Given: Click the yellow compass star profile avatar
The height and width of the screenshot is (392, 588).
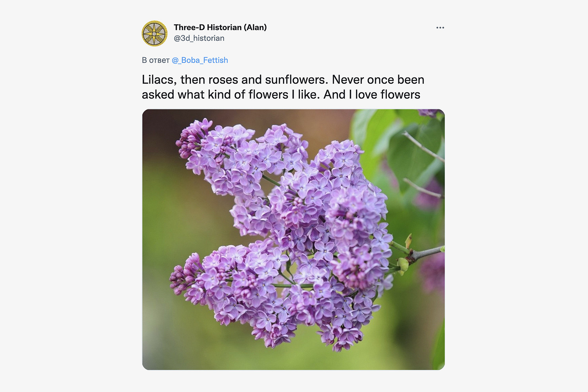Looking at the screenshot, I should pyautogui.click(x=154, y=34).
